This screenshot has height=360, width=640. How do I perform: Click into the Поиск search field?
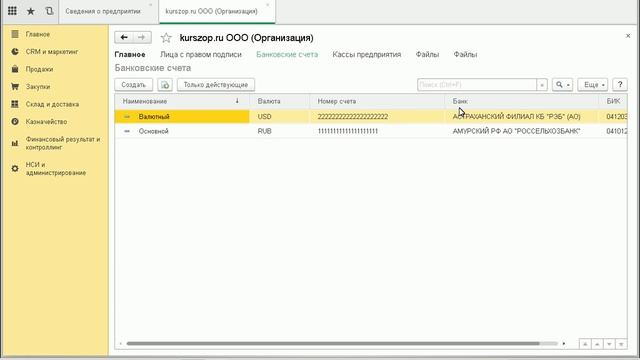coord(477,85)
